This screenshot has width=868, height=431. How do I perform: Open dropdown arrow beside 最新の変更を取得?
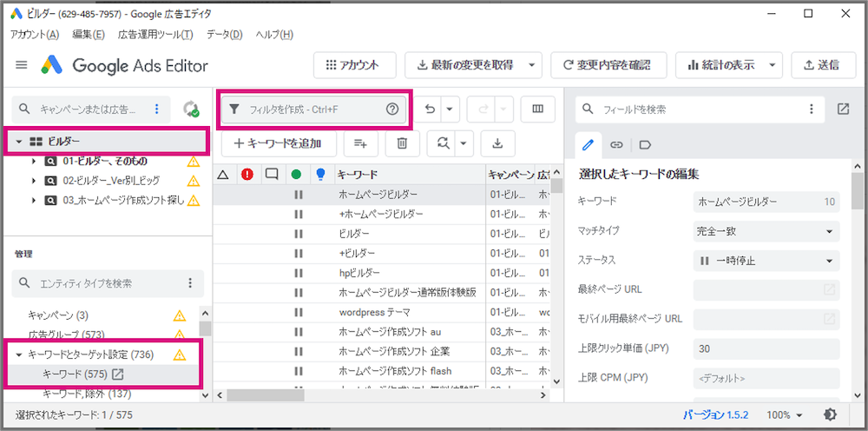point(532,65)
